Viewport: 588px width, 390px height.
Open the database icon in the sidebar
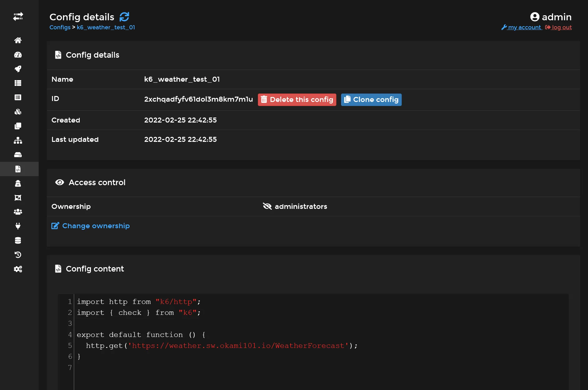18,240
